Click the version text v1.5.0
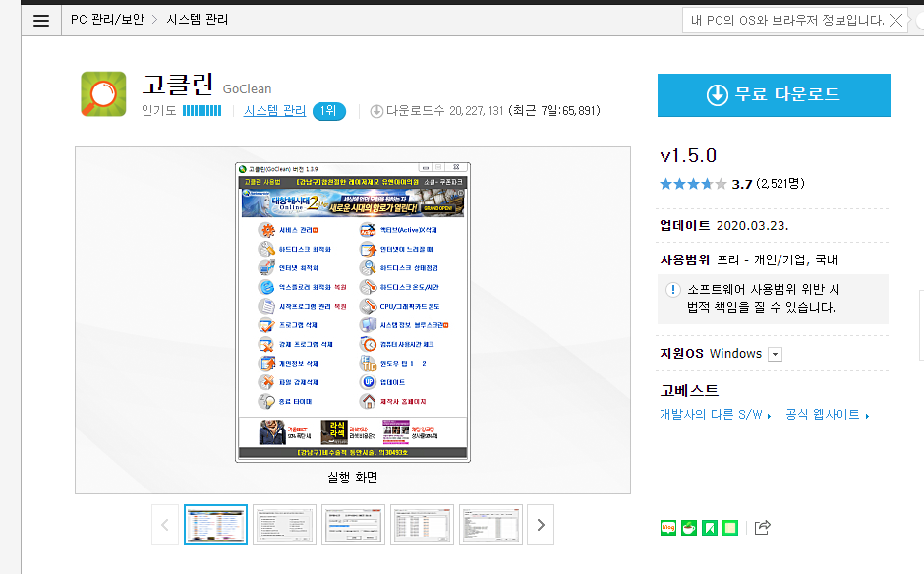 click(x=688, y=155)
